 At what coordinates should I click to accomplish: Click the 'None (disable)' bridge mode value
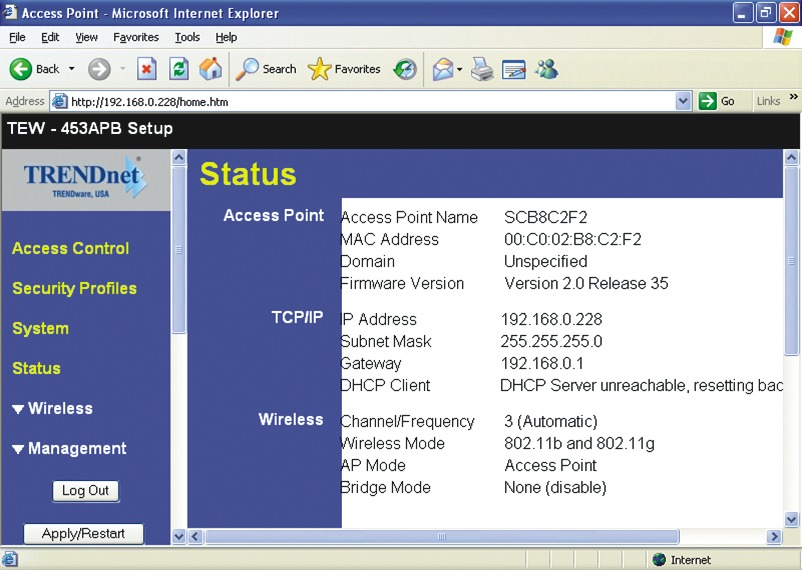pos(555,488)
